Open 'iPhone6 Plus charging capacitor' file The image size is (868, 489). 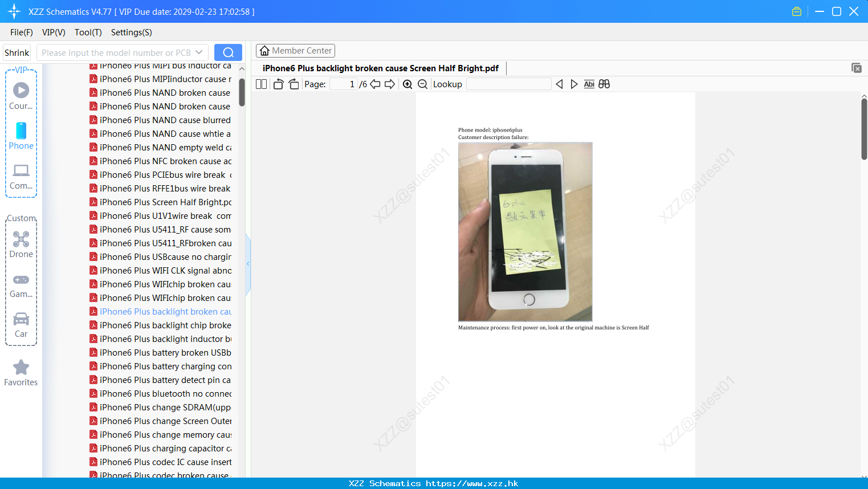[x=160, y=449]
